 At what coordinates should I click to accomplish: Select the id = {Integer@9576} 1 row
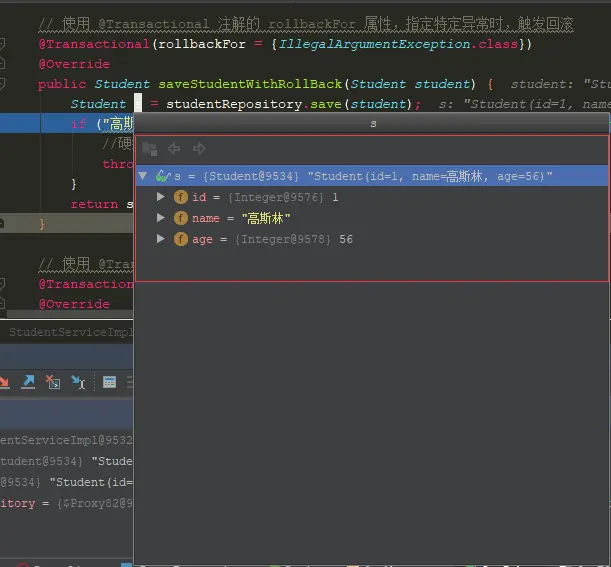click(x=372, y=197)
